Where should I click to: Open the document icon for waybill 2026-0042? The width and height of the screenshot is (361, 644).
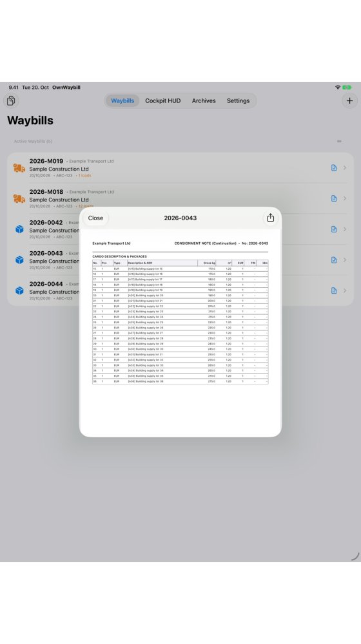click(x=334, y=229)
